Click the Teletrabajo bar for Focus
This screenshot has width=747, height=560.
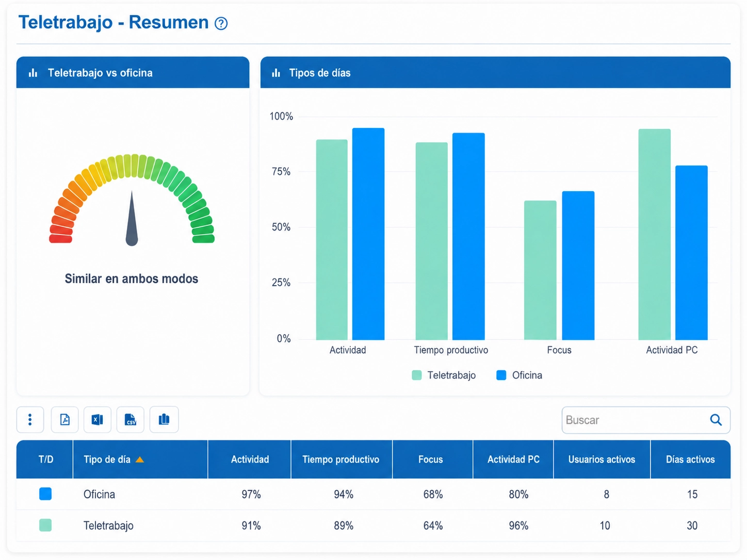[540, 270]
